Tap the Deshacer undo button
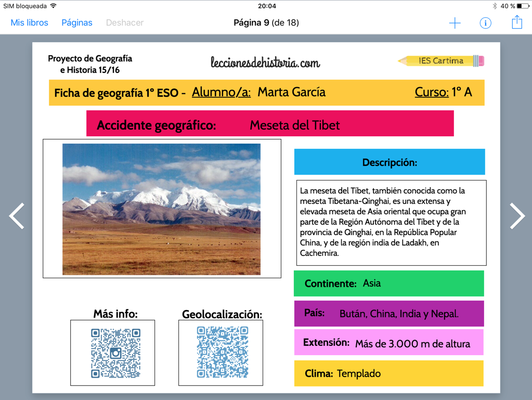Screen dimensions: 532x400 point(125,23)
